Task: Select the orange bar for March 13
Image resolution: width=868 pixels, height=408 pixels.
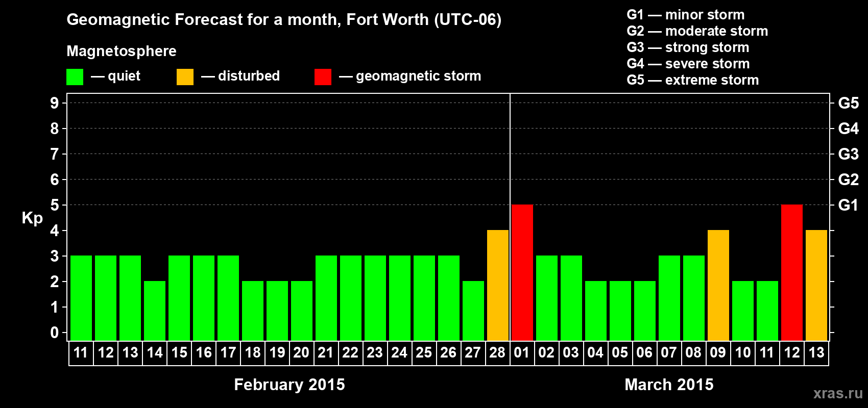Action: coord(816,286)
